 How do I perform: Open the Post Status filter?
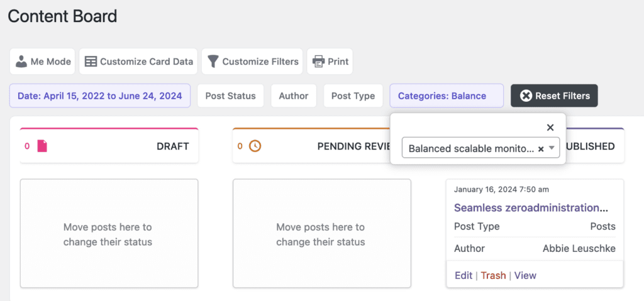click(x=230, y=96)
